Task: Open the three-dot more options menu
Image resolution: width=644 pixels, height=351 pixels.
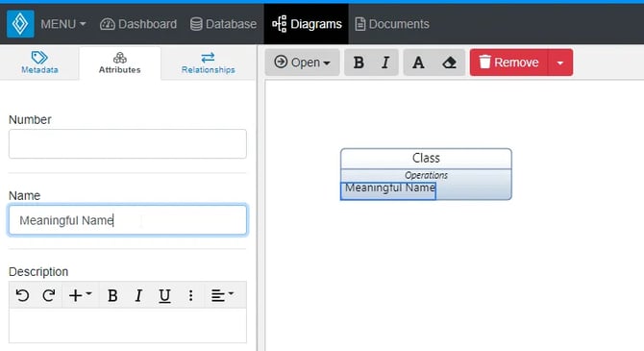Action: point(190,295)
